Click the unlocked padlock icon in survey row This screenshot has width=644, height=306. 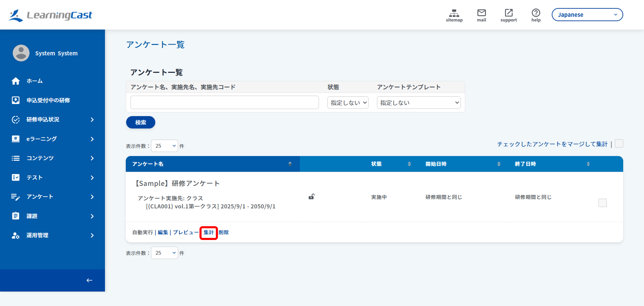[311, 196]
